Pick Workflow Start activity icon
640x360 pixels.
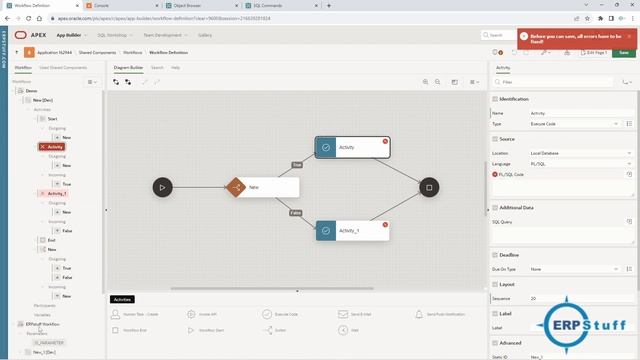pos(191,330)
